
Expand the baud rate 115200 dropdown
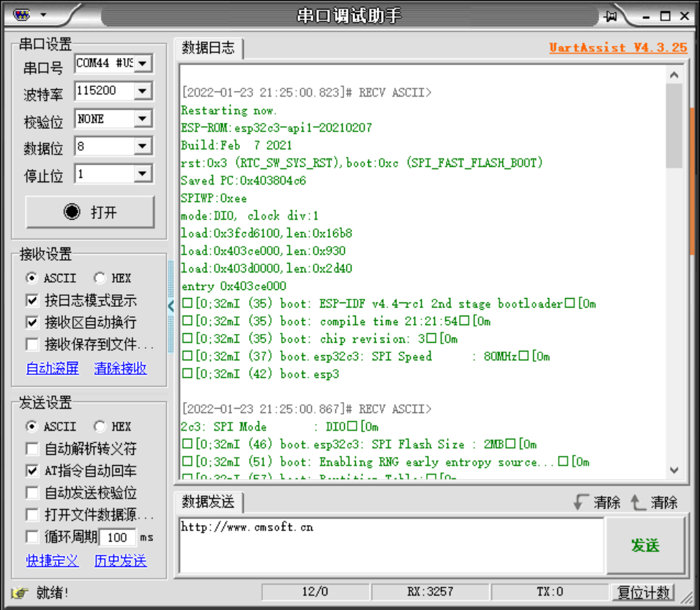(143, 91)
